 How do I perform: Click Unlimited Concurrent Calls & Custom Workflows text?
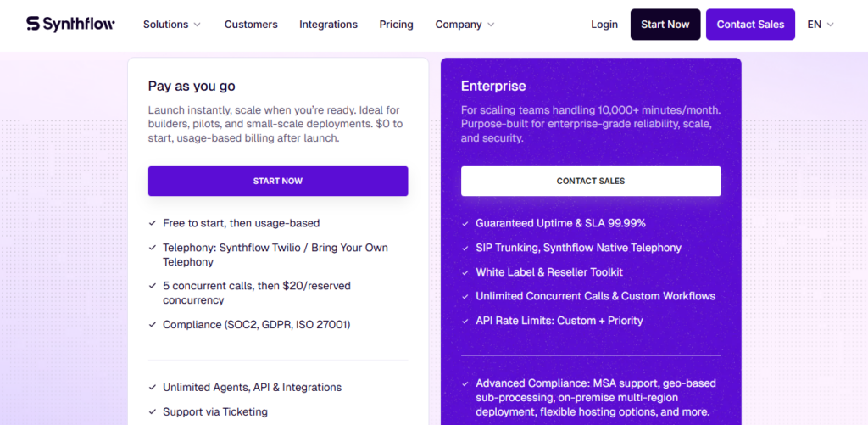[x=596, y=296]
